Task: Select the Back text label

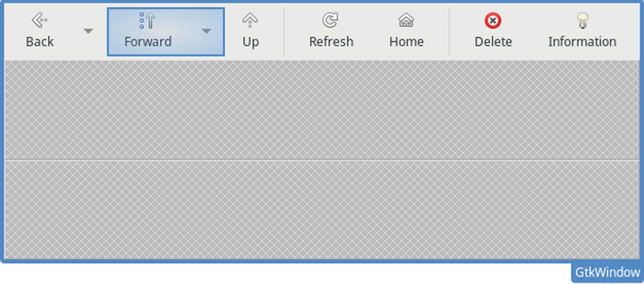Action: (40, 42)
